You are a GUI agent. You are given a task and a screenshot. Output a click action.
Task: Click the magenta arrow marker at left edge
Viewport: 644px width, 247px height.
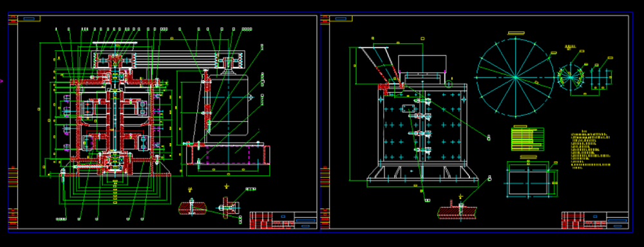coord(1,81)
